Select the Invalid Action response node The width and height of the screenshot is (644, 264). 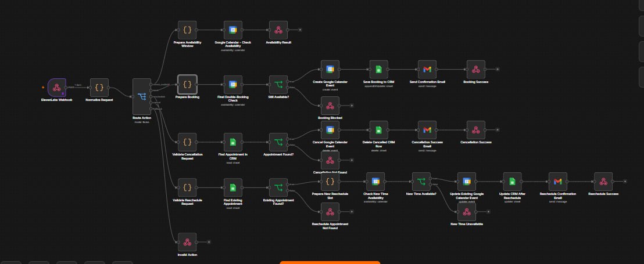pyautogui.click(x=187, y=242)
